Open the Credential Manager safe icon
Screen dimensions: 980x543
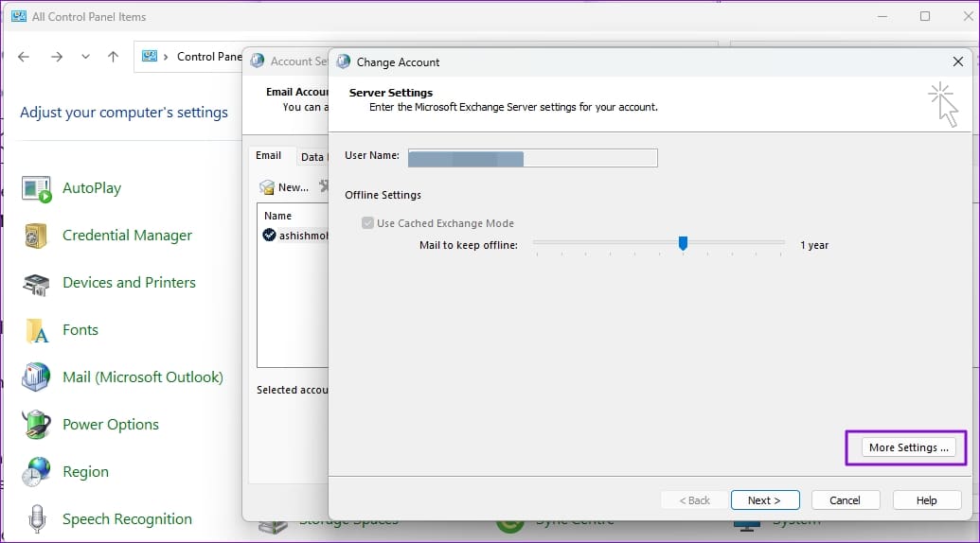coord(36,236)
